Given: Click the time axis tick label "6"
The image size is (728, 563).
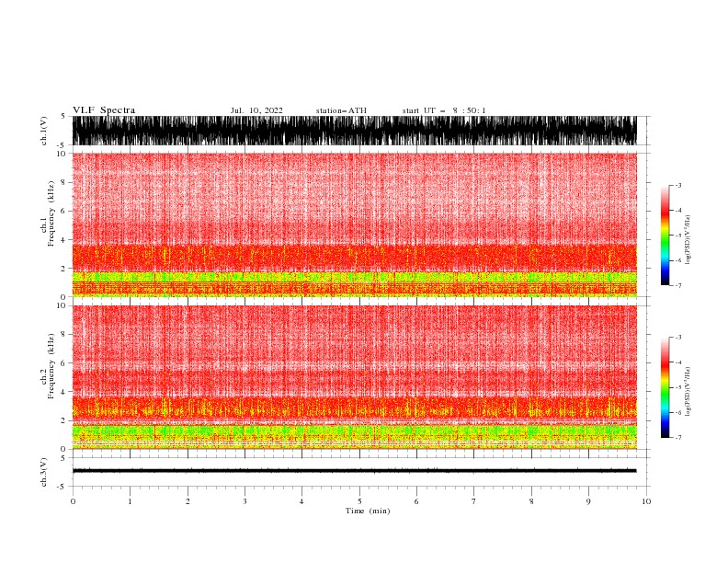Looking at the screenshot, I should 416,501.
